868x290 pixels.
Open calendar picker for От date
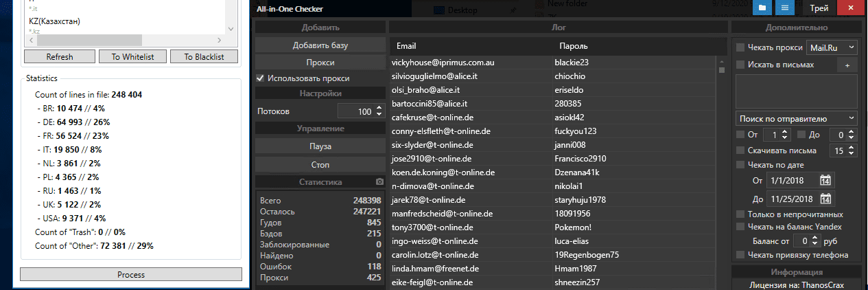pyautogui.click(x=825, y=181)
